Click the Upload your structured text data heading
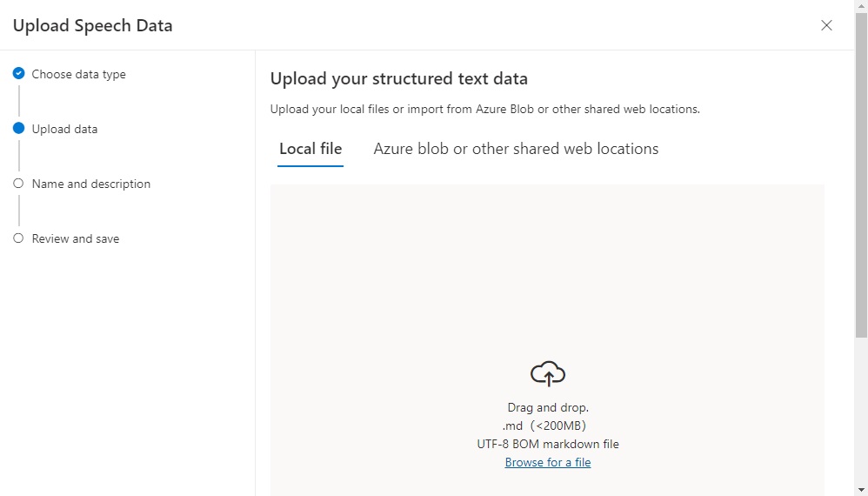The image size is (868, 496). [399, 79]
